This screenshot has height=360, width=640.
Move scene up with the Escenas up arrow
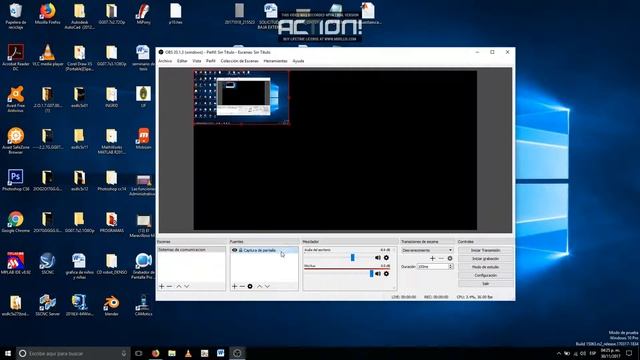(x=179, y=287)
